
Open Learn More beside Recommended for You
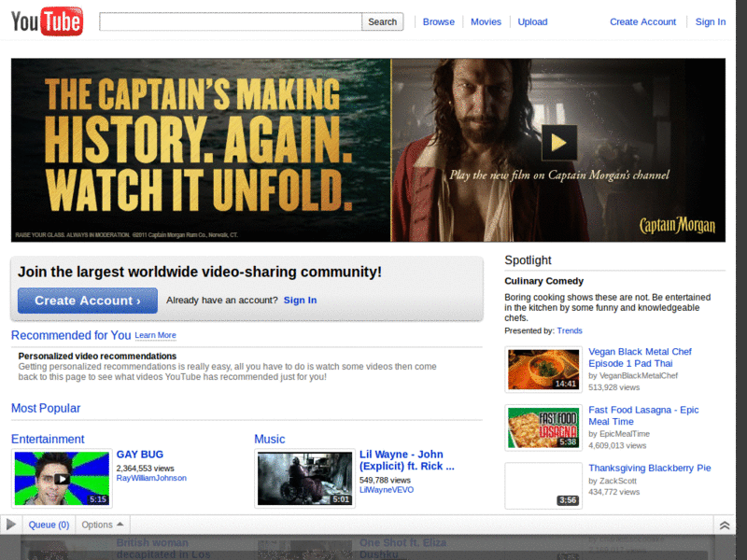[155, 335]
